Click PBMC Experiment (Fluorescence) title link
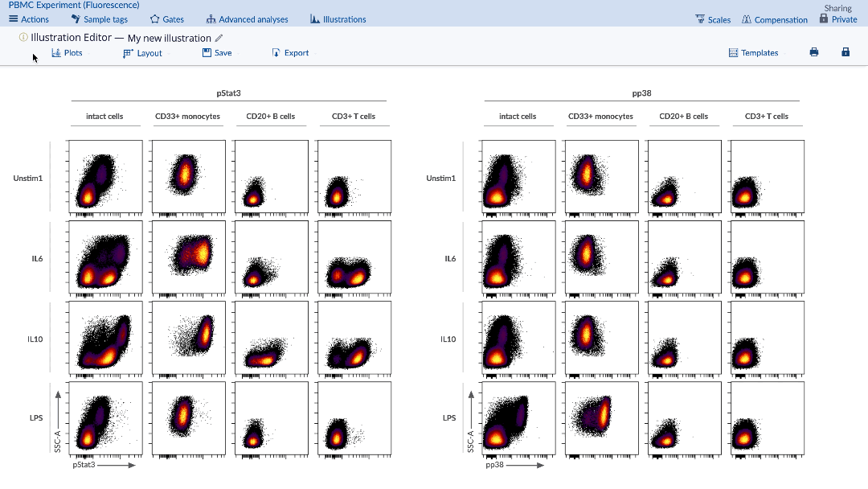Viewport: 868px width, 489px height. 74,5
